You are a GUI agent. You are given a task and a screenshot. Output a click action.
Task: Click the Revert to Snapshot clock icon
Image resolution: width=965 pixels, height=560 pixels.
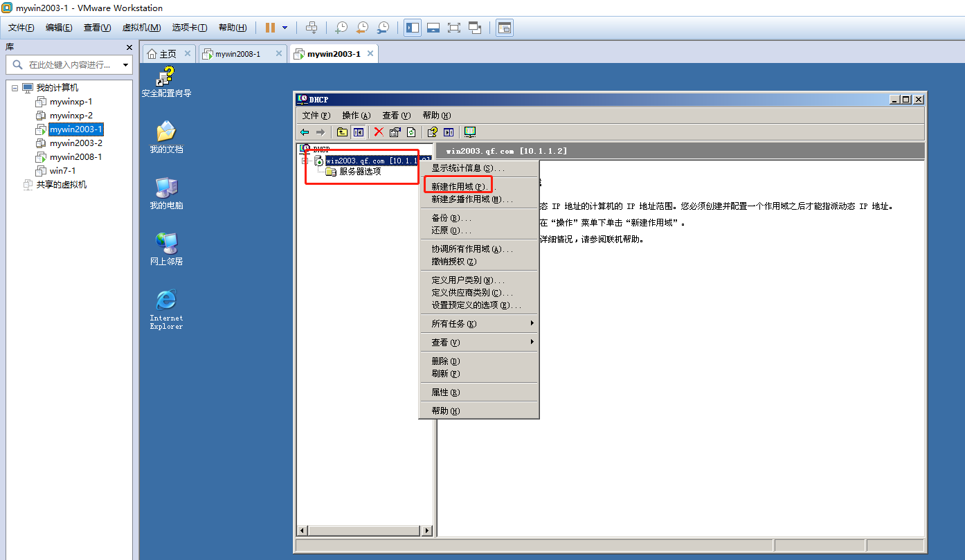[362, 28]
